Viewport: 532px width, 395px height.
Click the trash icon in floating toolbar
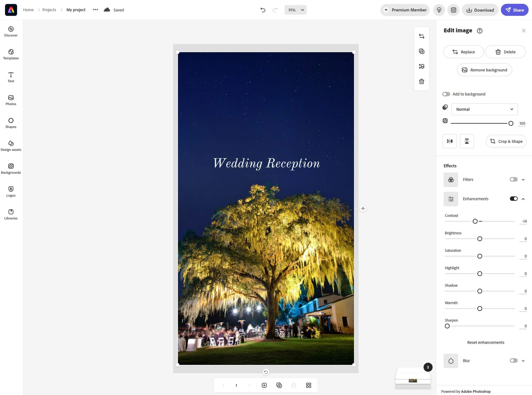(421, 82)
